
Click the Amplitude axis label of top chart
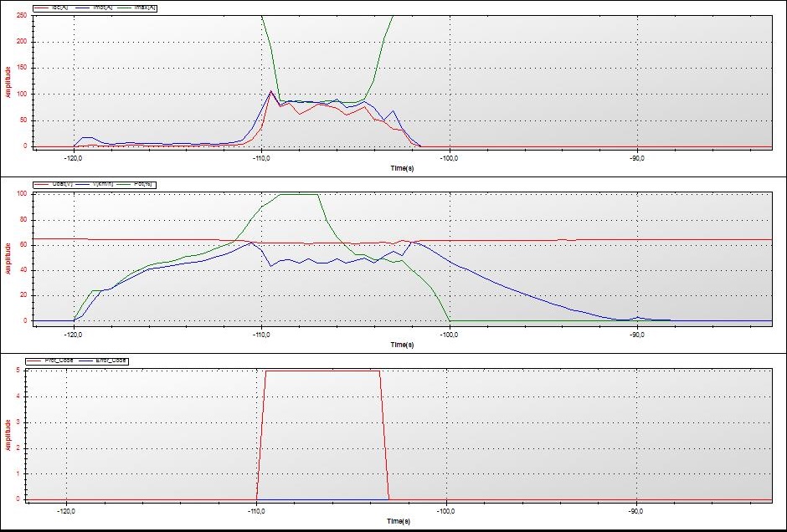point(8,81)
